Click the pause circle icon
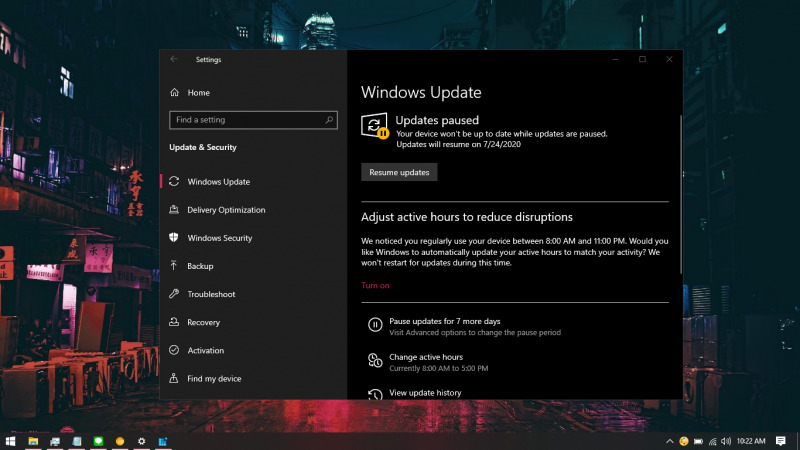This screenshot has width=800, height=450. pyautogui.click(x=375, y=324)
